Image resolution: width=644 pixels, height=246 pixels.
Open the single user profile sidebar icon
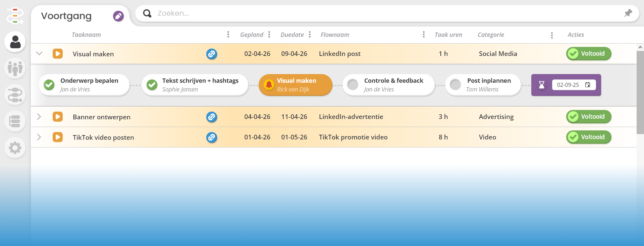[x=15, y=42]
